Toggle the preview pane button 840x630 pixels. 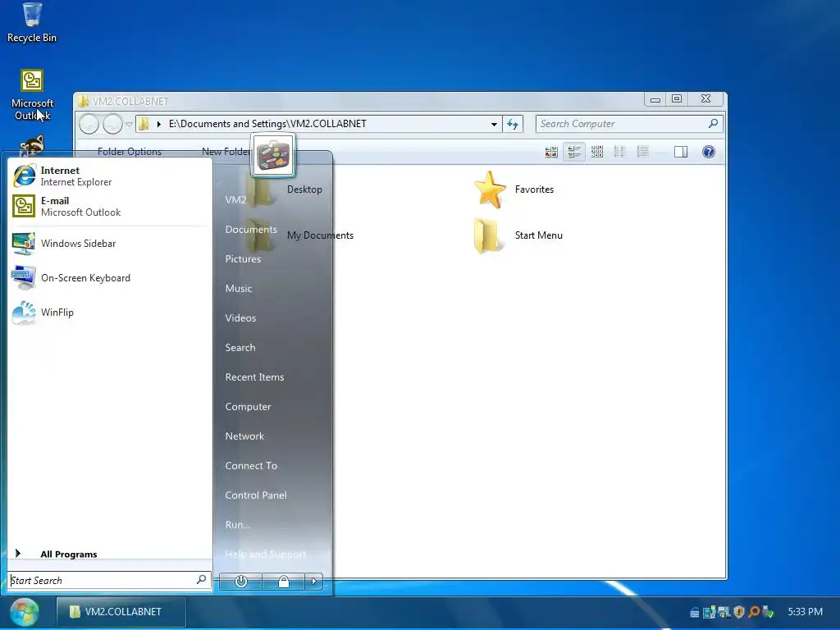coord(681,152)
